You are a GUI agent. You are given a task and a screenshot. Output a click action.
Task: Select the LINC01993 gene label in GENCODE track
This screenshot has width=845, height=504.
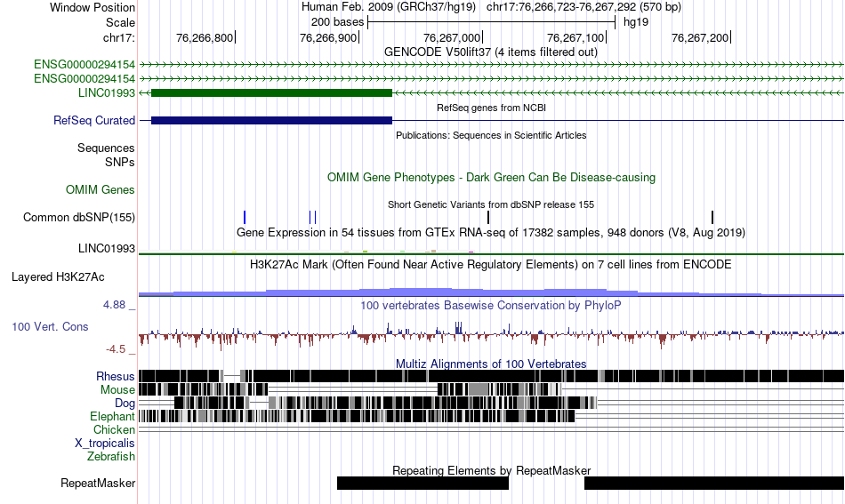pyautogui.click(x=106, y=92)
